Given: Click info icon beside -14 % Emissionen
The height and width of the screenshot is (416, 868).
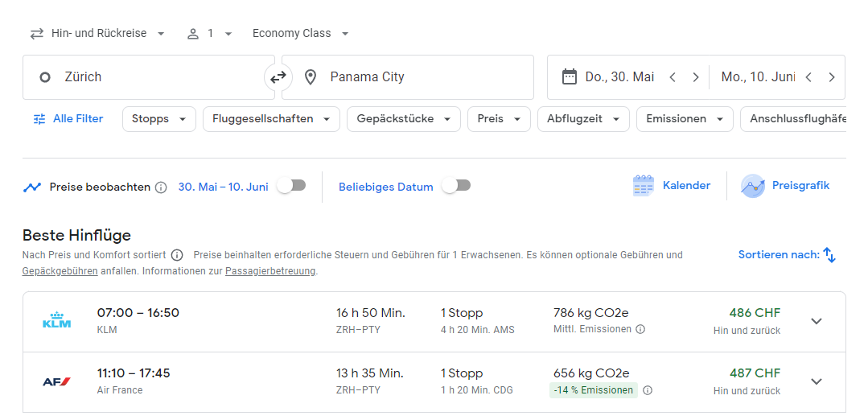Looking at the screenshot, I should (648, 390).
